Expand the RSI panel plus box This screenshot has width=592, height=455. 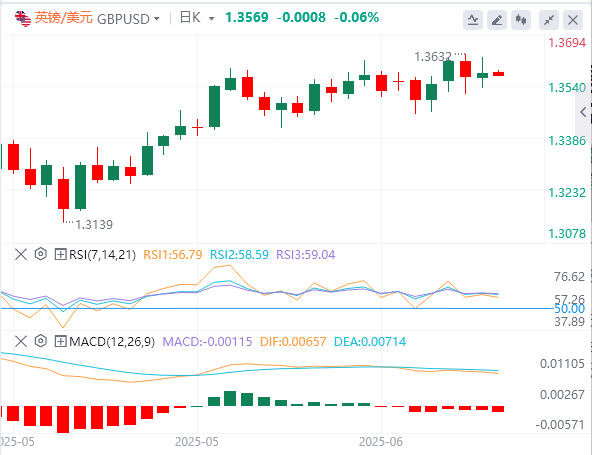[x=60, y=254]
